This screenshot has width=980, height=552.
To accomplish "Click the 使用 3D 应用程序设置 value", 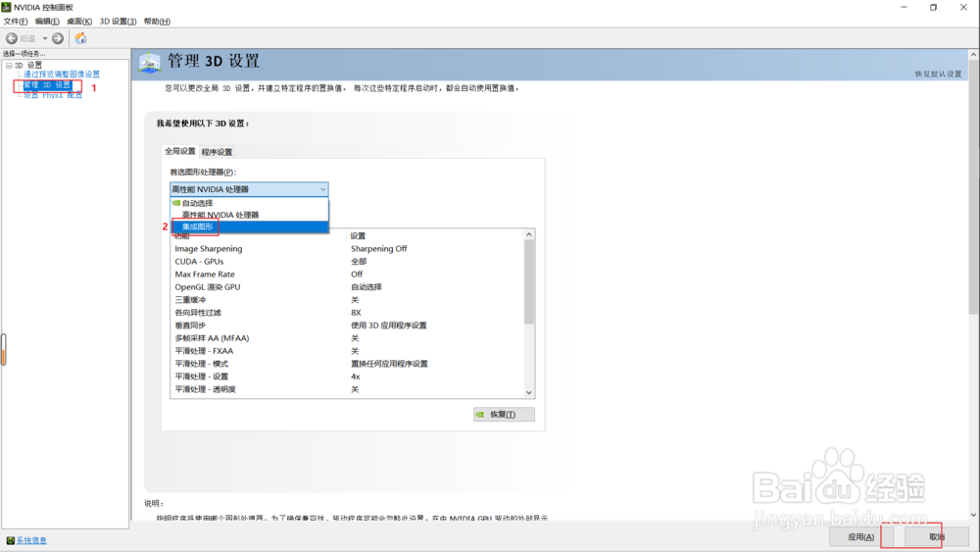I will 389,326.
